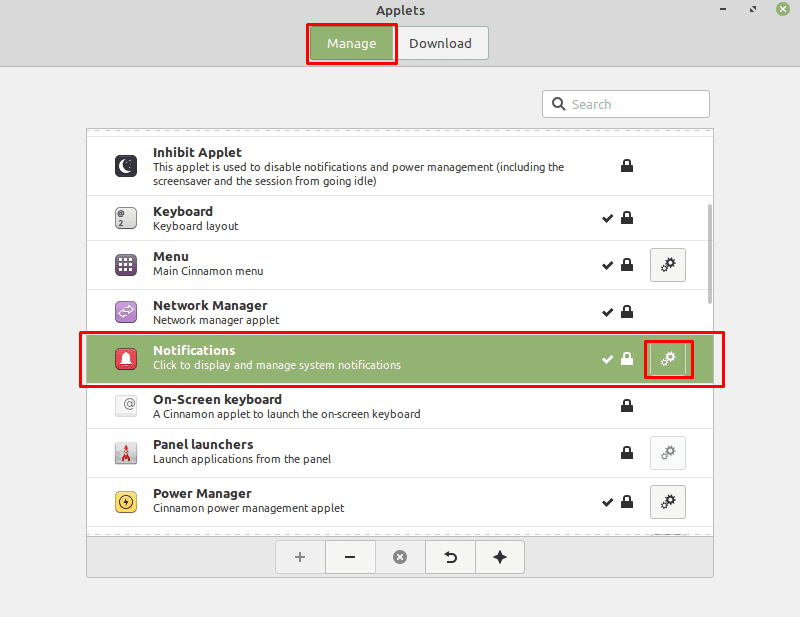Select the "Keyboard layout" description

pos(195,226)
